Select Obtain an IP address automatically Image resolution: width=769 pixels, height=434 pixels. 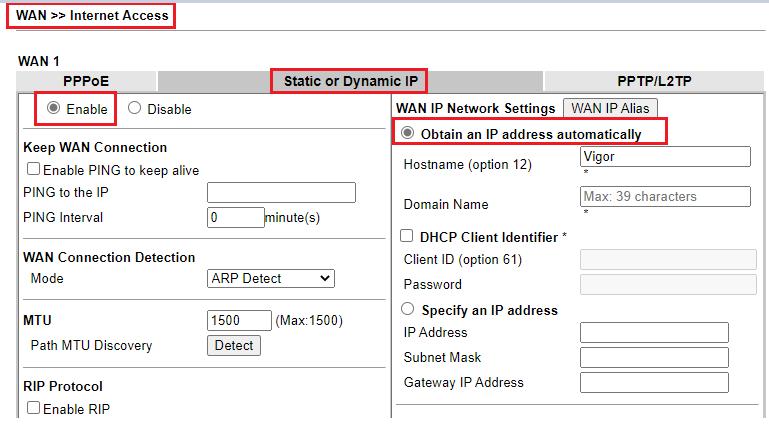point(407,133)
